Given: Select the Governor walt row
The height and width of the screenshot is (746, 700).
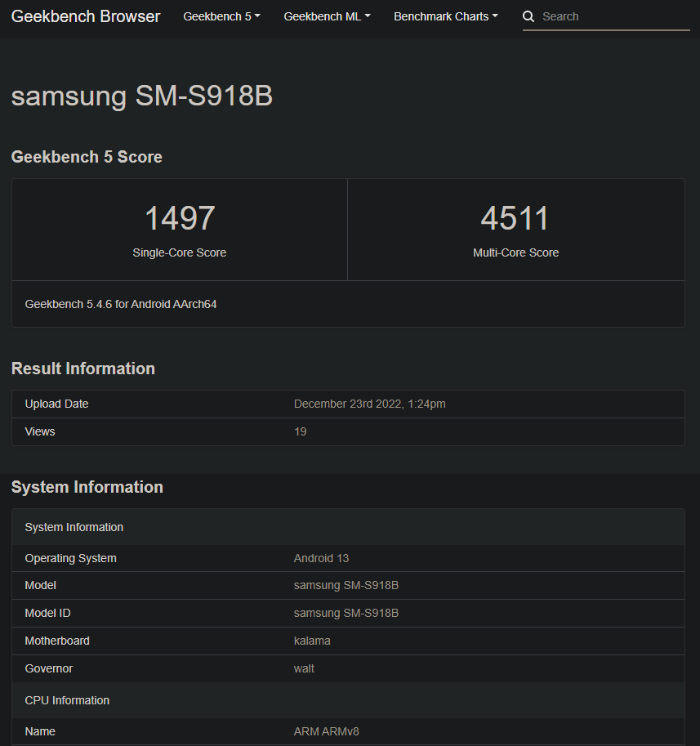Looking at the screenshot, I should [x=304, y=668].
